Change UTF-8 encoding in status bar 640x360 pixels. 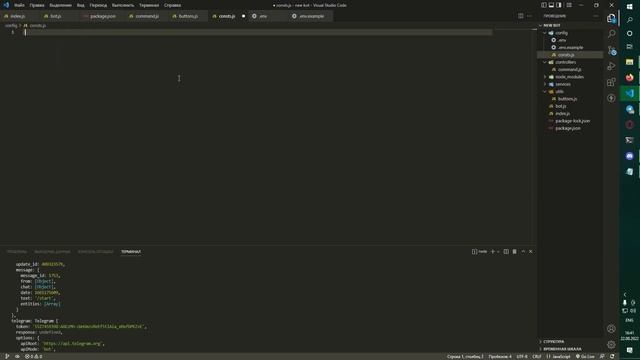(x=522, y=356)
